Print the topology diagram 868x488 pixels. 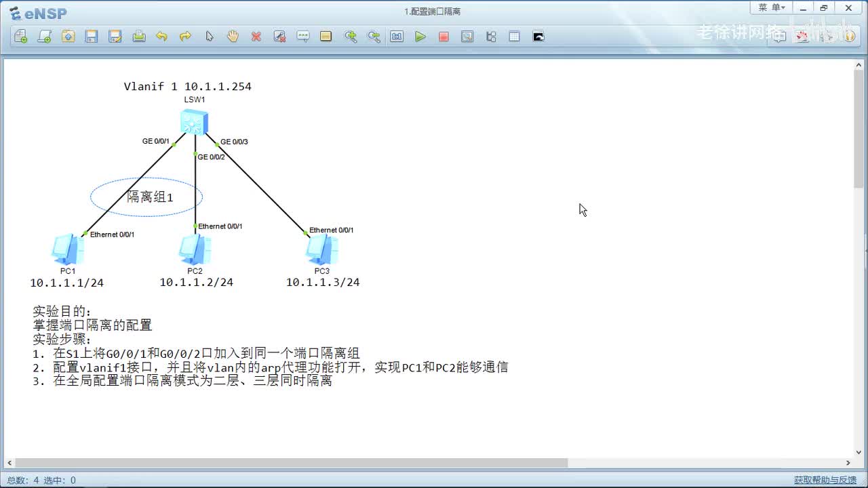pos(139,37)
